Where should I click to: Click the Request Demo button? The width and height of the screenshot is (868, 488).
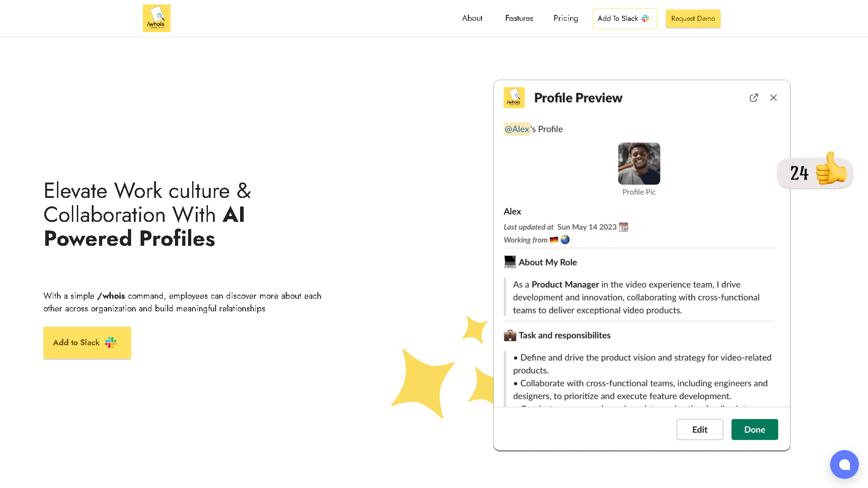[x=693, y=19]
